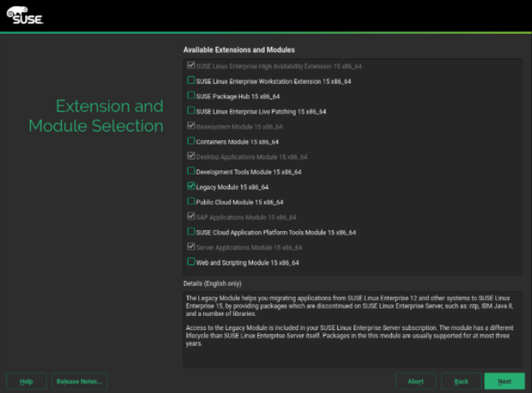Select Web and Scripting Module label text

247,262
